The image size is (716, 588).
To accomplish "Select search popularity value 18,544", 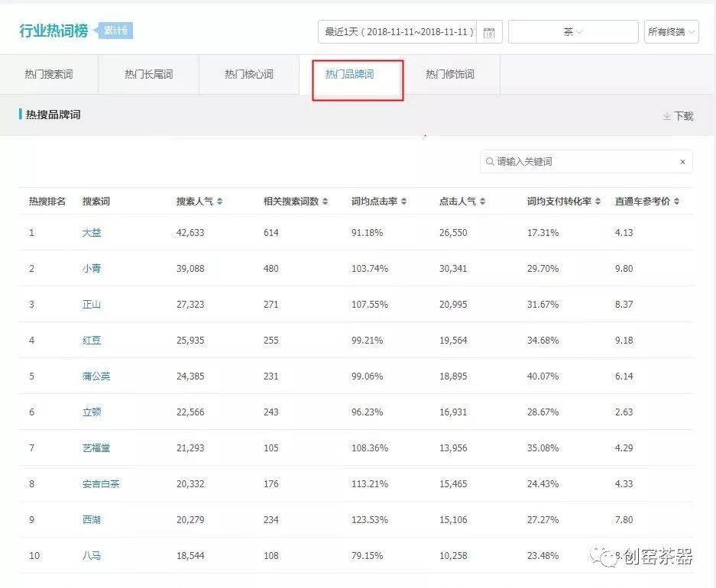I will 190,556.
